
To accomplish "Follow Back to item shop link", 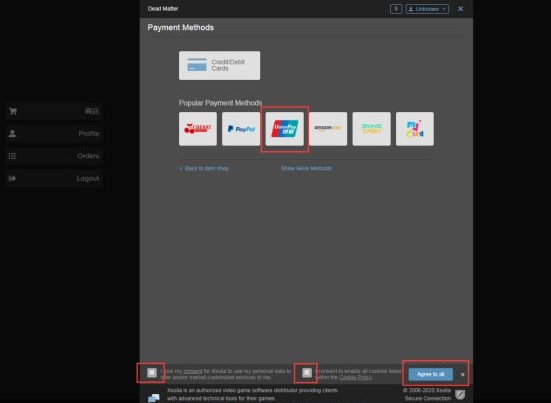I will click(x=204, y=168).
